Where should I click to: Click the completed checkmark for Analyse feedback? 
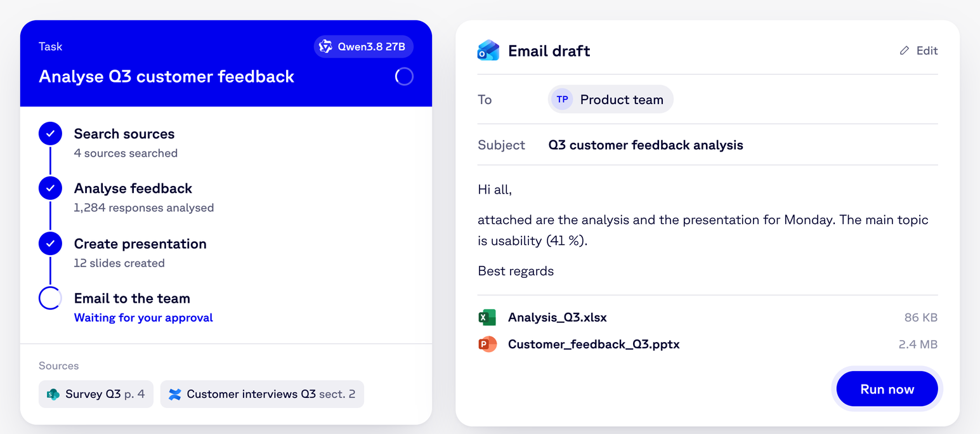tap(50, 188)
